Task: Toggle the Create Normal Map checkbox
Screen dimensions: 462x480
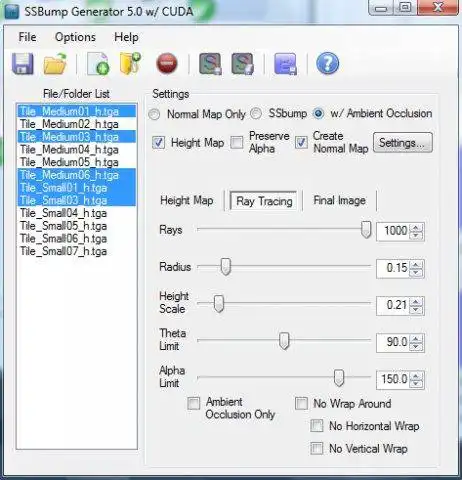Action: pos(301,143)
